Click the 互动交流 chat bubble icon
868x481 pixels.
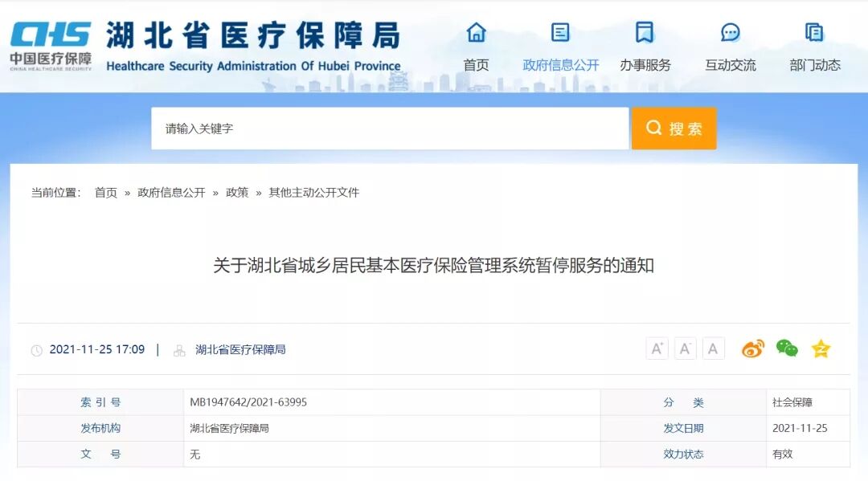pos(730,33)
